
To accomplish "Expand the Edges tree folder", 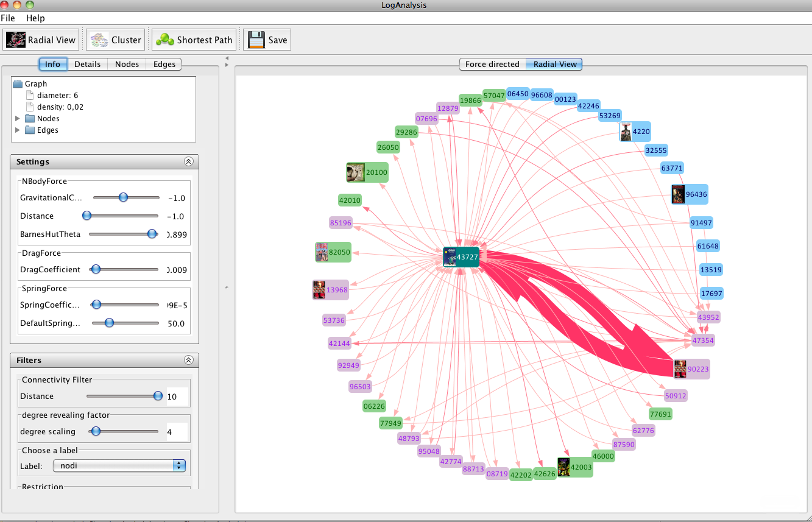I will point(18,130).
